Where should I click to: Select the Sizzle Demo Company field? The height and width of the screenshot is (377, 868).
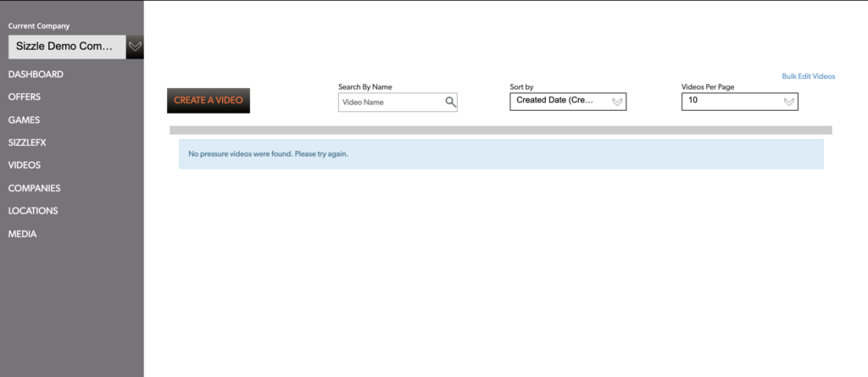67,47
